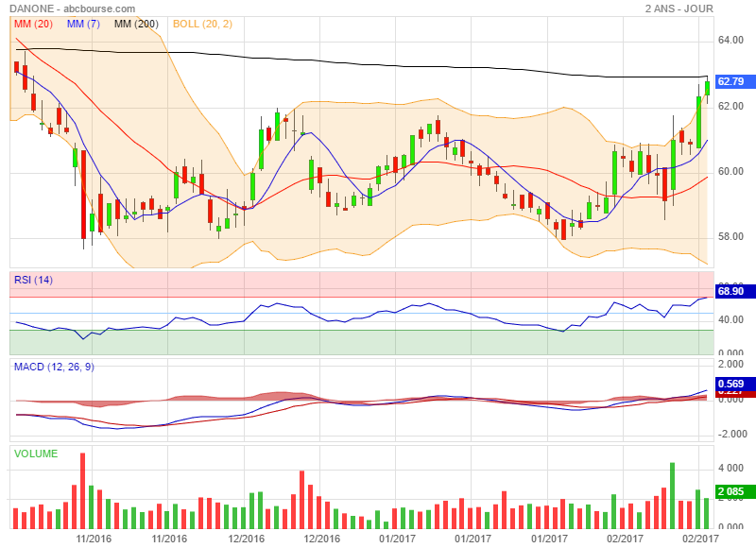
Task: Click the blue 68.90 RSI value tag
Action: [731, 292]
